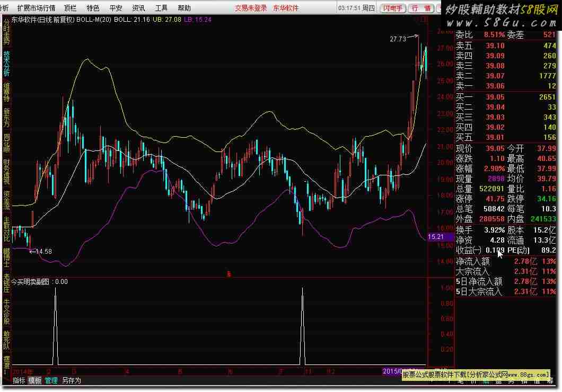Click the 均价 value 39.79
The image size is (562, 392).
[546, 179]
